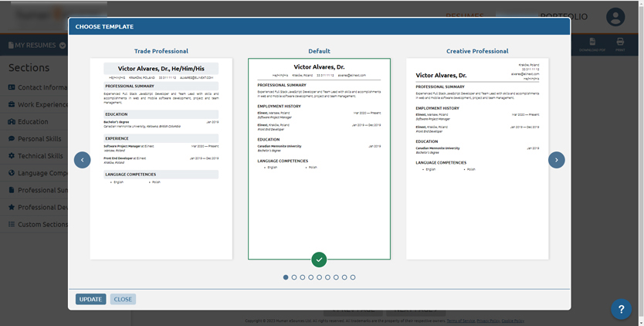Choose the Creative Professional template preview
The height and width of the screenshot is (326, 644).
pyautogui.click(x=477, y=158)
